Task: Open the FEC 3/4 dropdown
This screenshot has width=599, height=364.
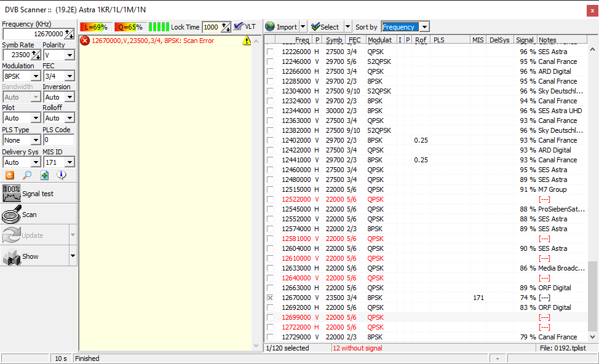Action: 69,76
